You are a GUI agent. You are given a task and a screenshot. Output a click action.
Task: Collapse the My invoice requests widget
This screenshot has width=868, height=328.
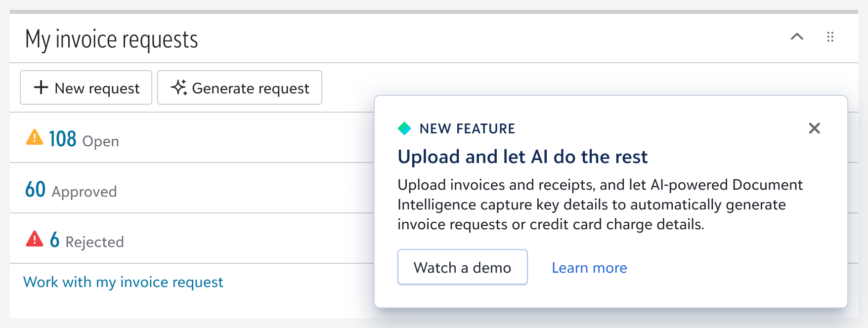797,37
